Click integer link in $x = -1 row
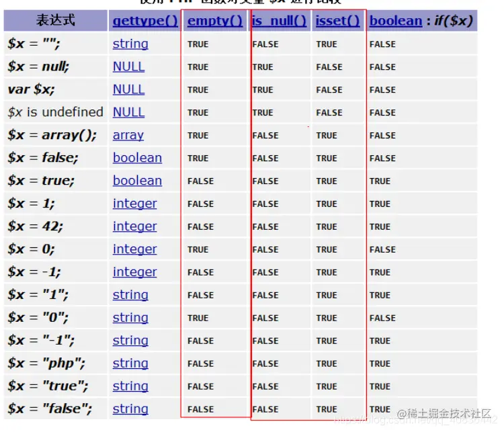The image size is (504, 432). click(134, 272)
